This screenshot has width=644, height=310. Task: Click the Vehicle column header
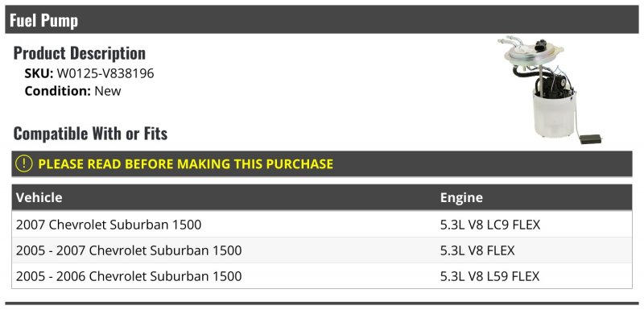click(39, 197)
